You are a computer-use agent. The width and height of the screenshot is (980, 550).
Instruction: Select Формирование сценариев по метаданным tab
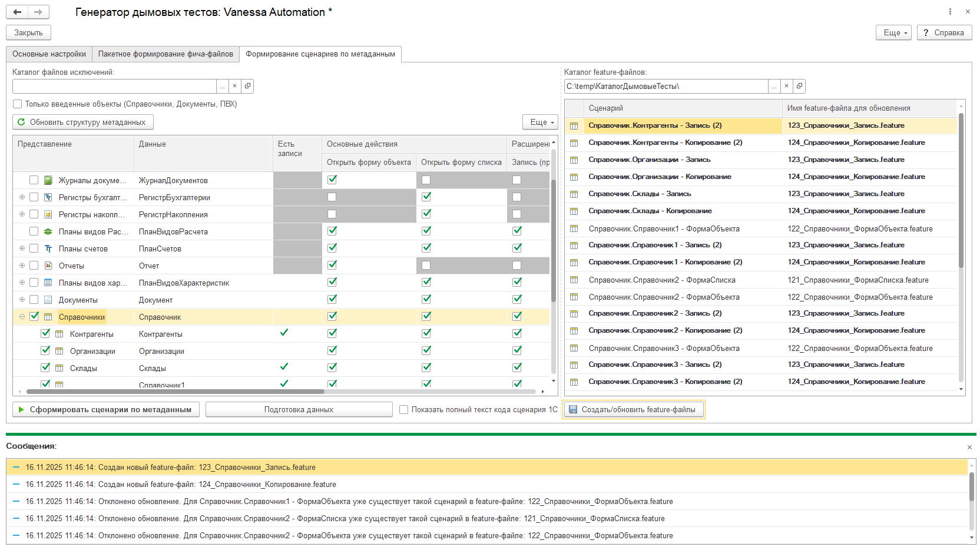coord(320,54)
